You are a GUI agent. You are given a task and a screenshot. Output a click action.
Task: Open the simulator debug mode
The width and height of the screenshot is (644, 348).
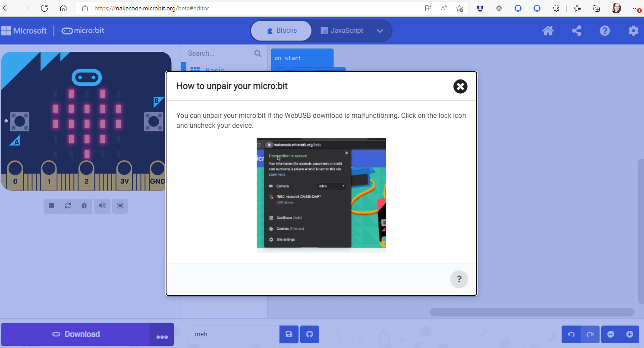84,206
